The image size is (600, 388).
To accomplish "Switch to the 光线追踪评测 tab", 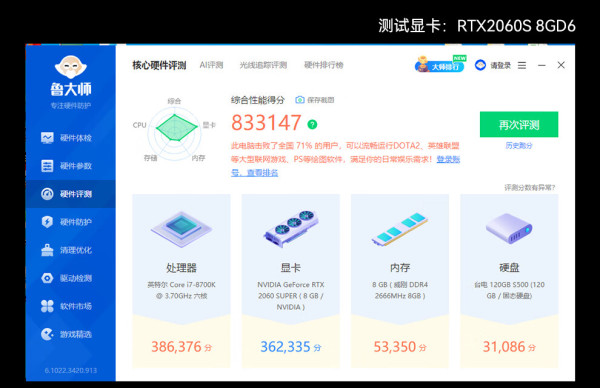I will (x=263, y=65).
